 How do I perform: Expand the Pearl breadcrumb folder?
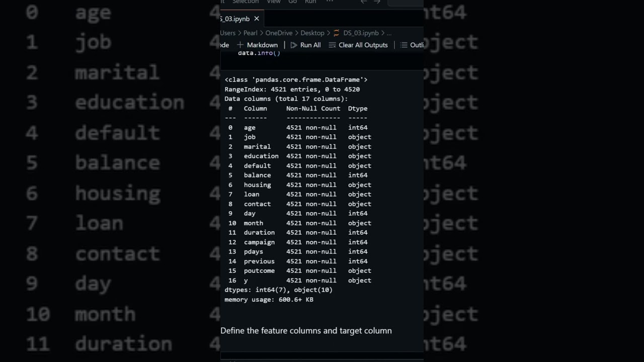[251, 33]
